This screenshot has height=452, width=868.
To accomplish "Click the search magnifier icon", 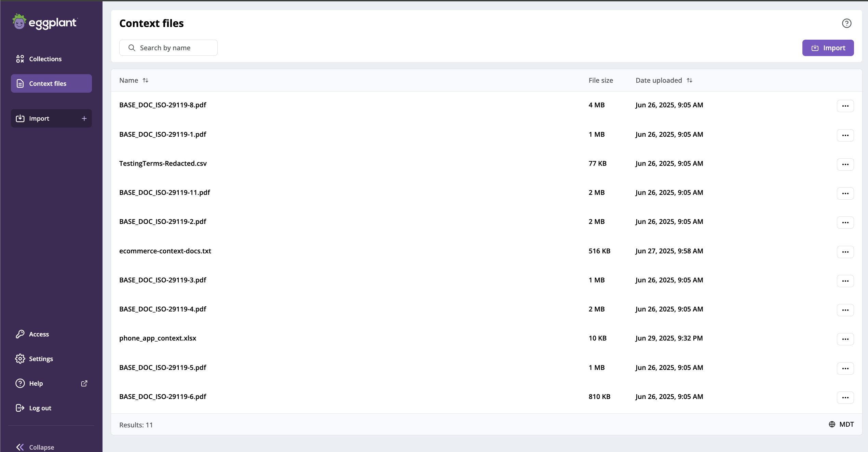I will (132, 48).
